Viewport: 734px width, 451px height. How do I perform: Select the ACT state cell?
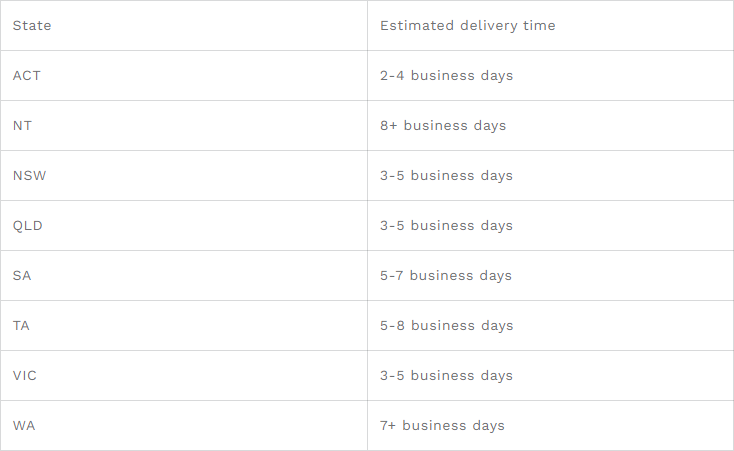click(184, 75)
